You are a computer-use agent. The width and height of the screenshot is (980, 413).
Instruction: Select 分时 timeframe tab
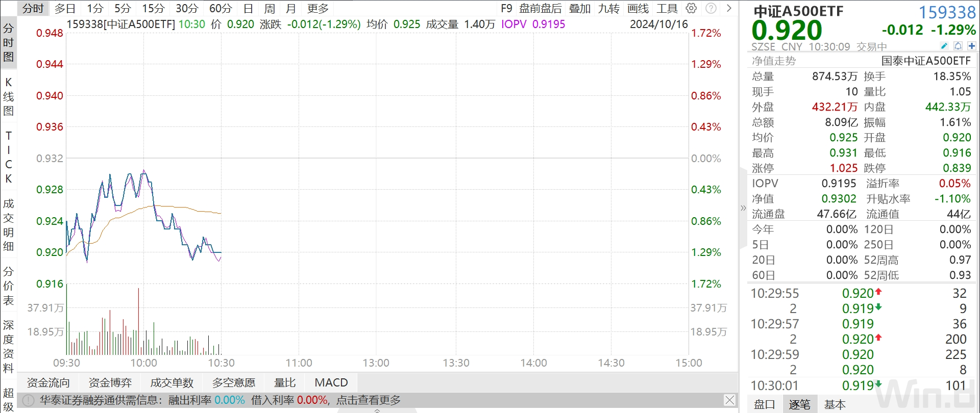coord(33,8)
